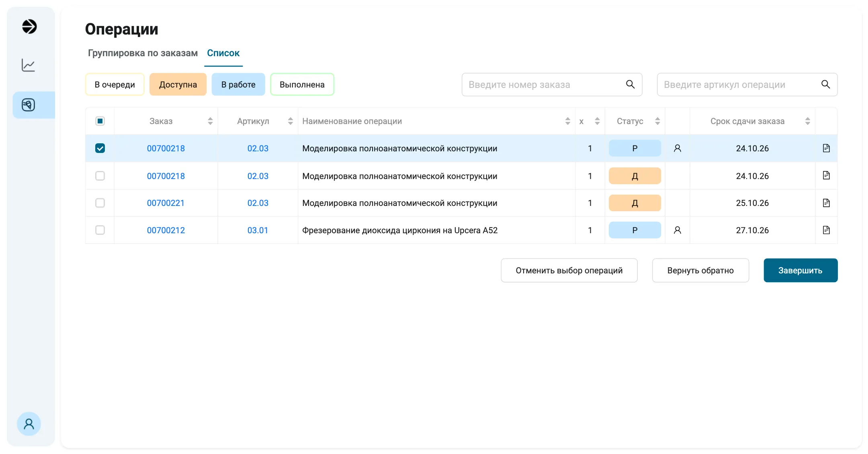The width and height of the screenshot is (868, 454).
Task: Sort by the Срок сдачи заказа column
Action: (x=808, y=121)
